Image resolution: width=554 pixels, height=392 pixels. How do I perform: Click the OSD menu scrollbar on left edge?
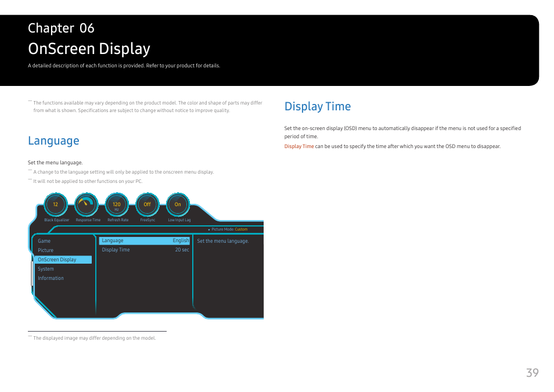32,274
